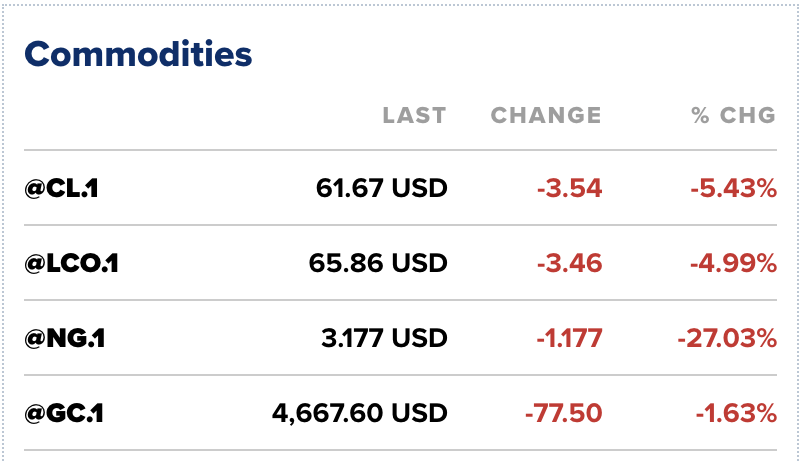This screenshot has width=808, height=462.
Task: Click the LAST column header
Action: tap(414, 116)
